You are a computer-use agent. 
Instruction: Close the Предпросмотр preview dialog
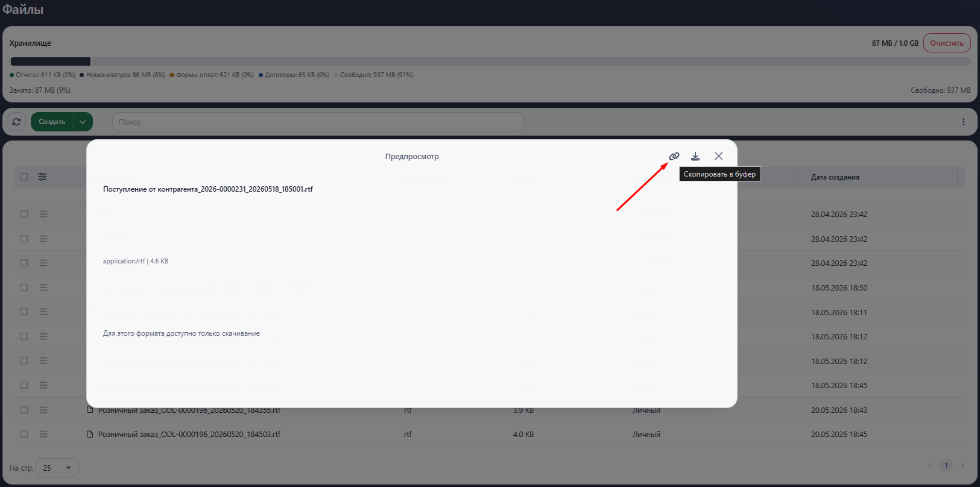(718, 156)
